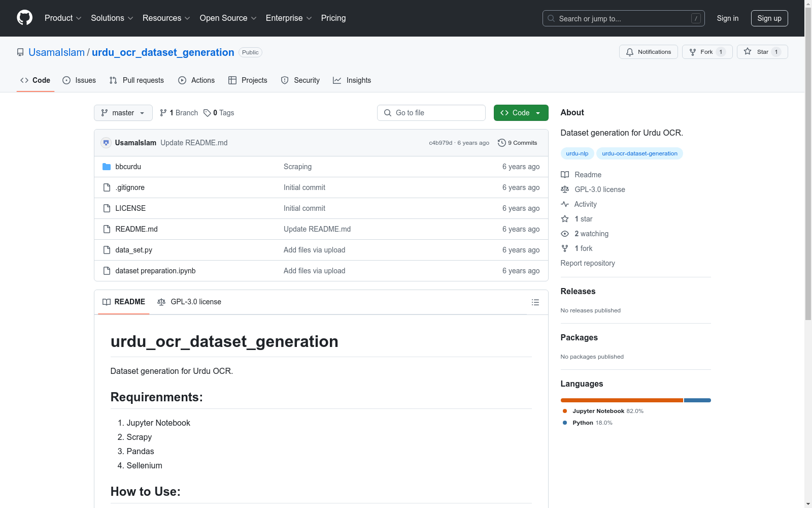Click the GitHub logo icon
The width and height of the screenshot is (812, 508).
[x=24, y=18]
